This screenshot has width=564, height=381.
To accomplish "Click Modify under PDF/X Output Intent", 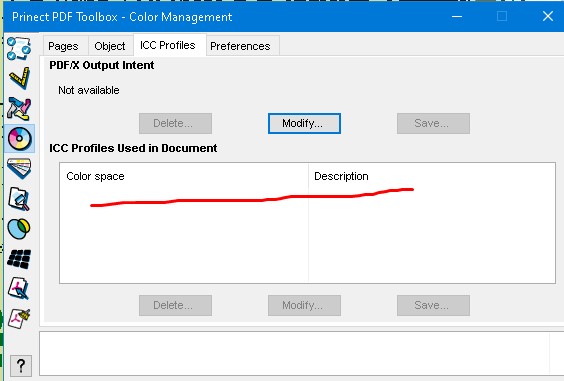I will [304, 123].
